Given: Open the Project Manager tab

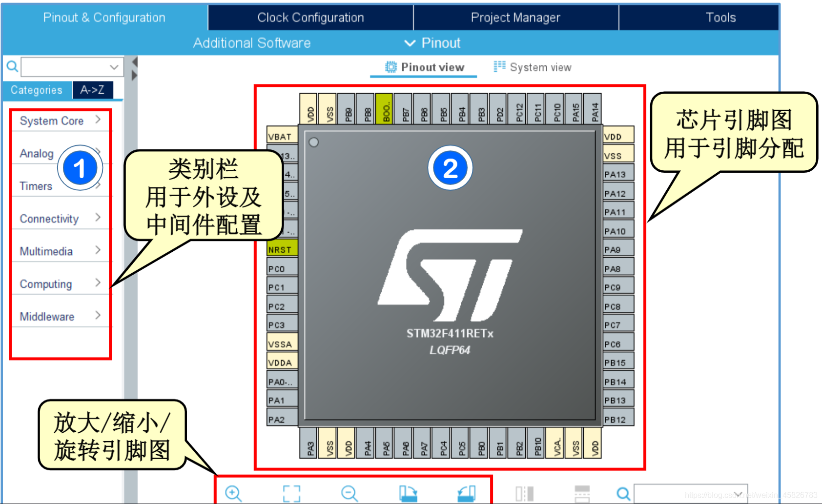Looking at the screenshot, I should tap(515, 18).
